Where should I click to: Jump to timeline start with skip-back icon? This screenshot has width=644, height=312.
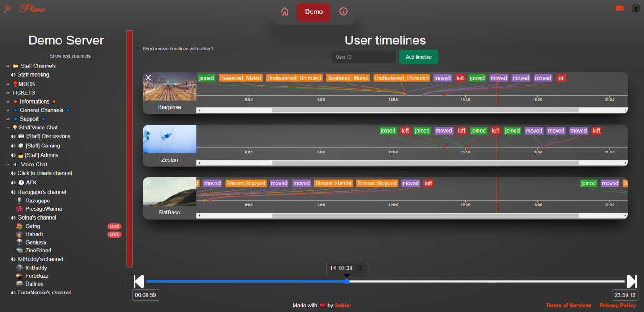(139, 281)
